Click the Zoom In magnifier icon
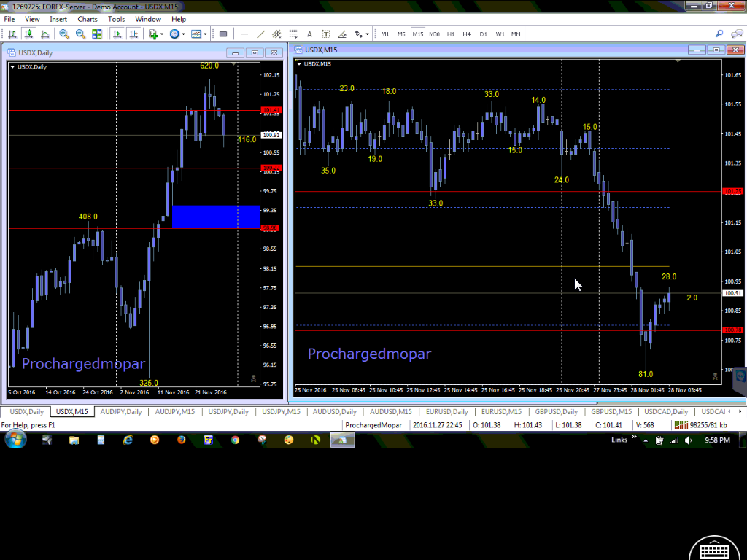Screen dimensions: 747x560 click(x=64, y=34)
